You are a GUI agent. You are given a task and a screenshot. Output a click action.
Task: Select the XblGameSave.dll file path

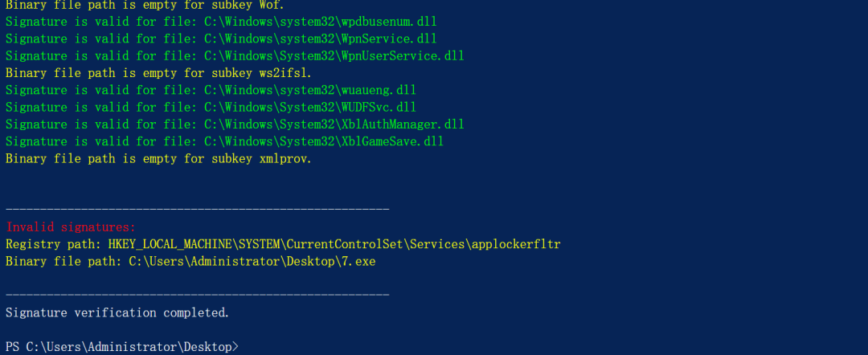point(323,141)
